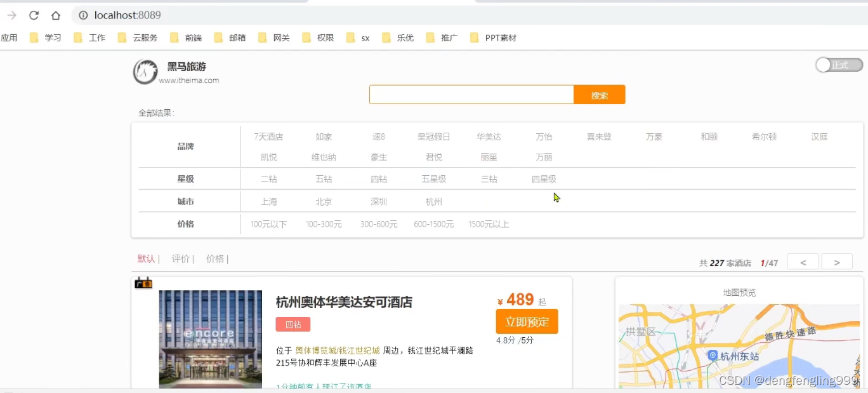This screenshot has height=393, width=868.
Task: Sort results by 价格 tab
Action: (x=215, y=259)
